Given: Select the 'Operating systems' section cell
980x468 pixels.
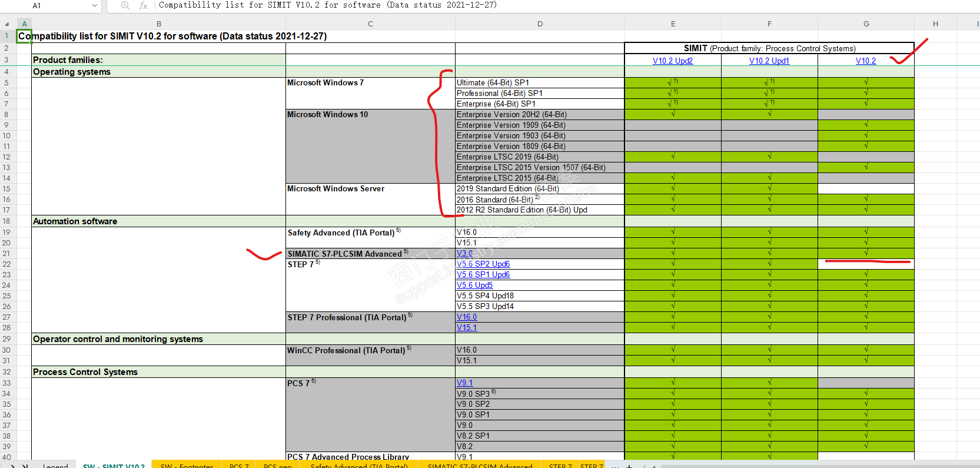Looking at the screenshot, I should point(159,72).
